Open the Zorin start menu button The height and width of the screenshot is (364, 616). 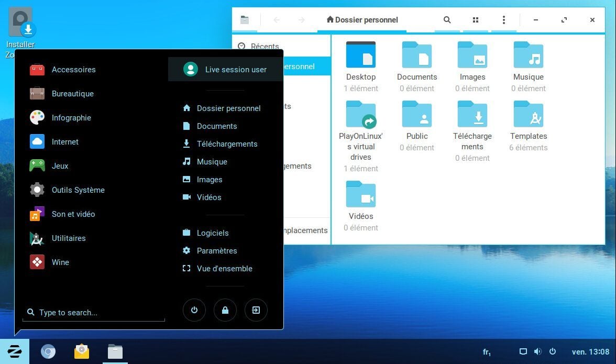click(14, 351)
